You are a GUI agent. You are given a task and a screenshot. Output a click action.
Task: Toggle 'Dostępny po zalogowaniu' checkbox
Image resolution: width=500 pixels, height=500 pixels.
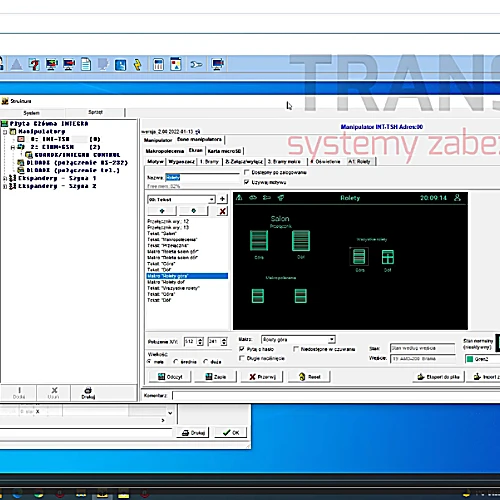coord(247,172)
